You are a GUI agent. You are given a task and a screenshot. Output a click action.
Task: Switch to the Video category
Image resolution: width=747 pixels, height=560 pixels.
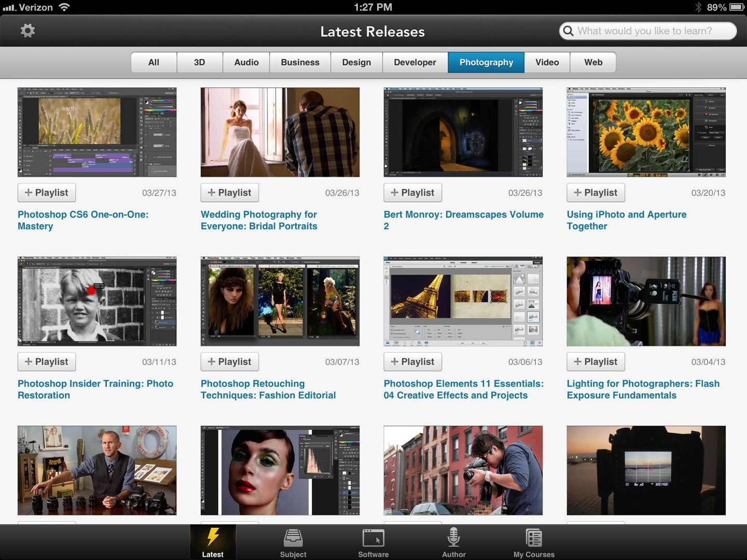click(547, 62)
